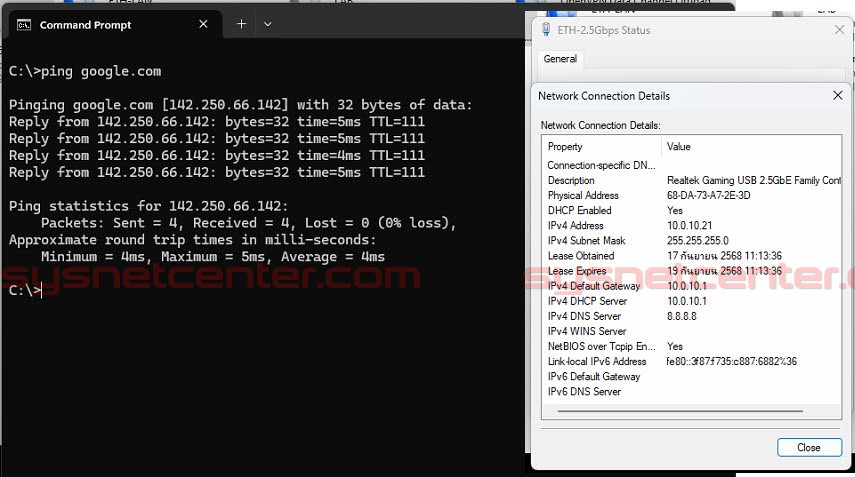
Task: Select the IPv4 Subnet Mask property
Action: [586, 240]
